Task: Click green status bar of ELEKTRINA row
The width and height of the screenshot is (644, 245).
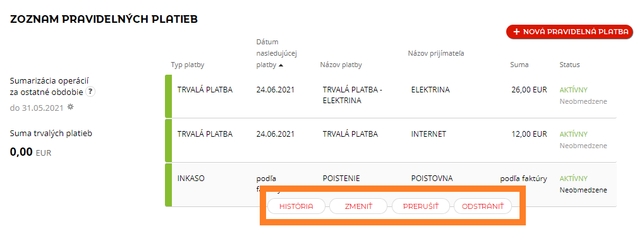Action: (168, 96)
